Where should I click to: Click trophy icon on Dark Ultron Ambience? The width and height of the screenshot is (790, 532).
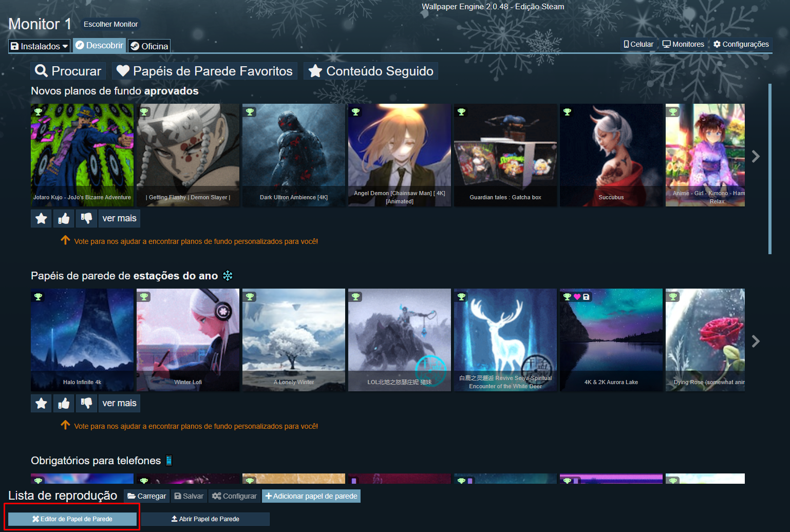point(250,111)
